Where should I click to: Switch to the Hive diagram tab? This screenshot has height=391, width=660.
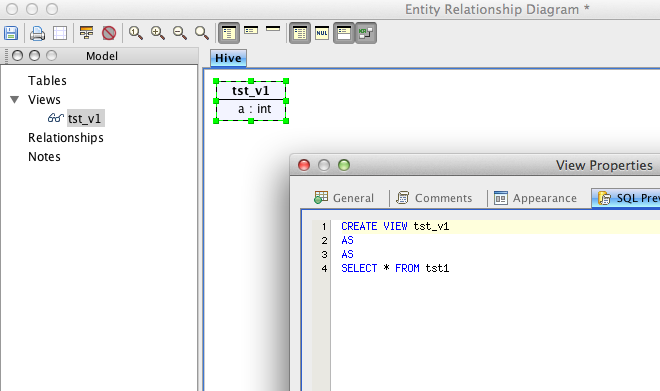coord(228,58)
